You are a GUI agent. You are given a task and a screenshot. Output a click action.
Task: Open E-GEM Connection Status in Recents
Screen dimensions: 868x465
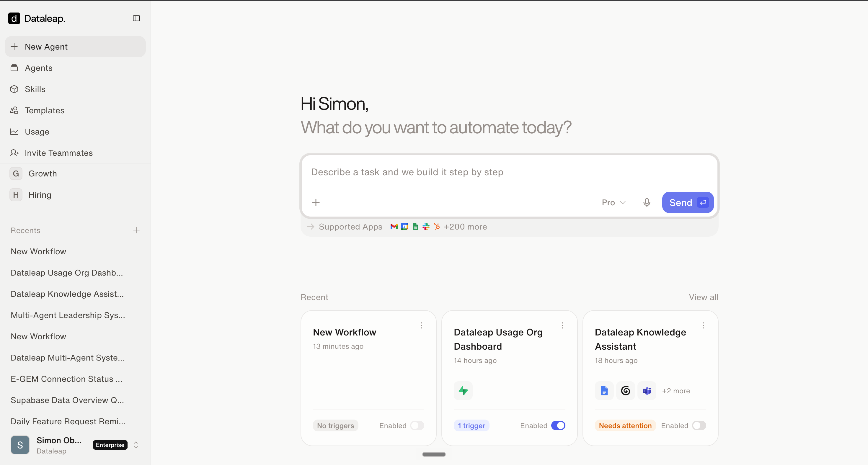pos(66,379)
